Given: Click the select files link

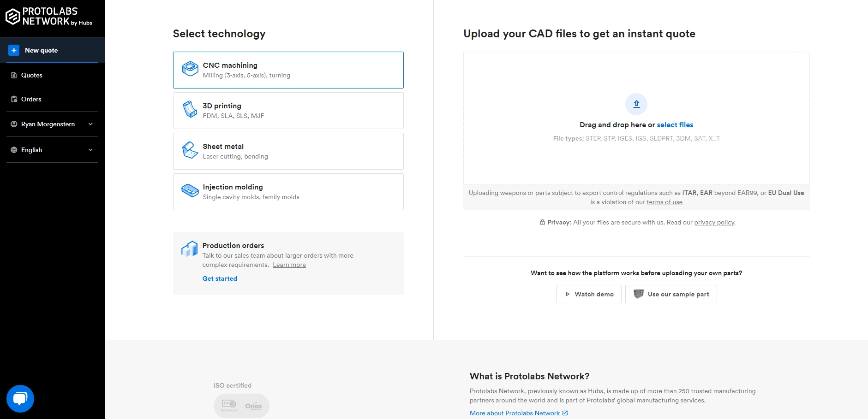Looking at the screenshot, I should click(x=675, y=125).
